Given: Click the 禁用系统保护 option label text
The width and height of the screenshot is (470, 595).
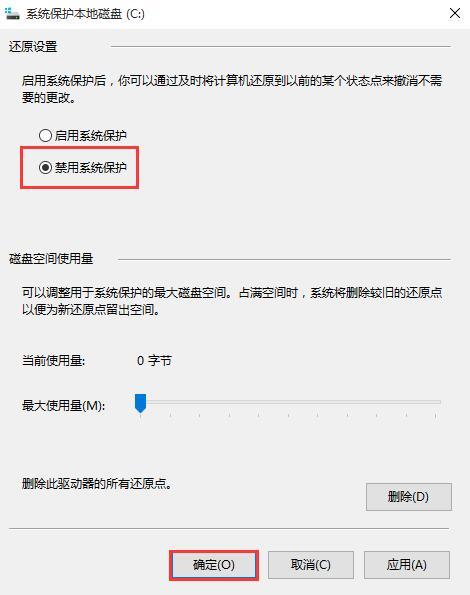Looking at the screenshot, I should click(x=90, y=167).
